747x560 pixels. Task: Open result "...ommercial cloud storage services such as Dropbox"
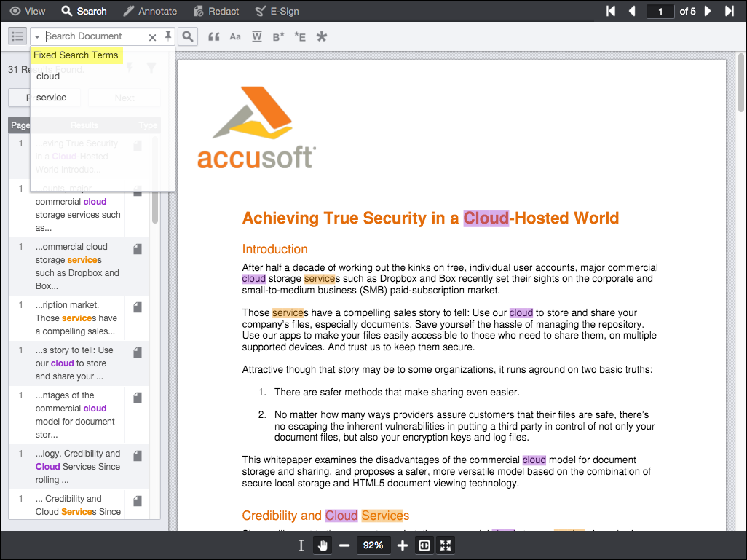pos(79,267)
